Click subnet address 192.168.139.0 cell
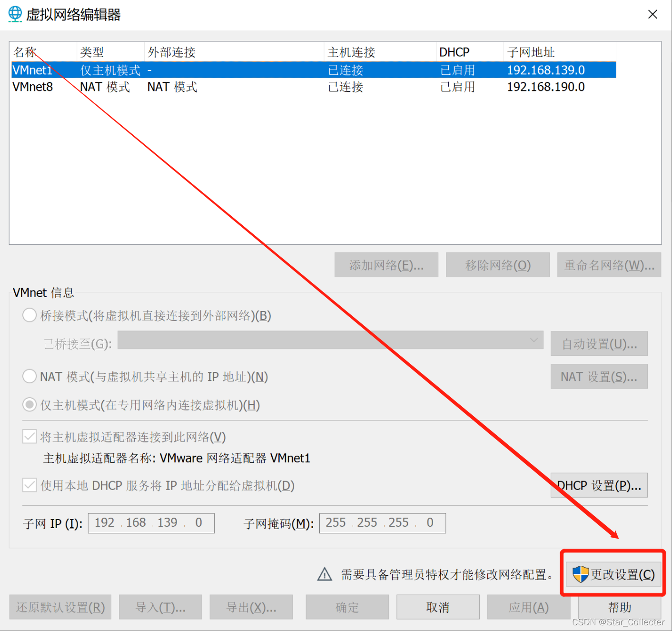 tap(546, 70)
